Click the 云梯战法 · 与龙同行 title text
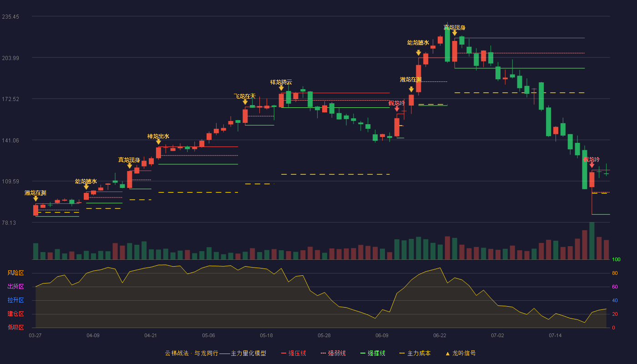This screenshot has width=637, height=364. click(191, 353)
